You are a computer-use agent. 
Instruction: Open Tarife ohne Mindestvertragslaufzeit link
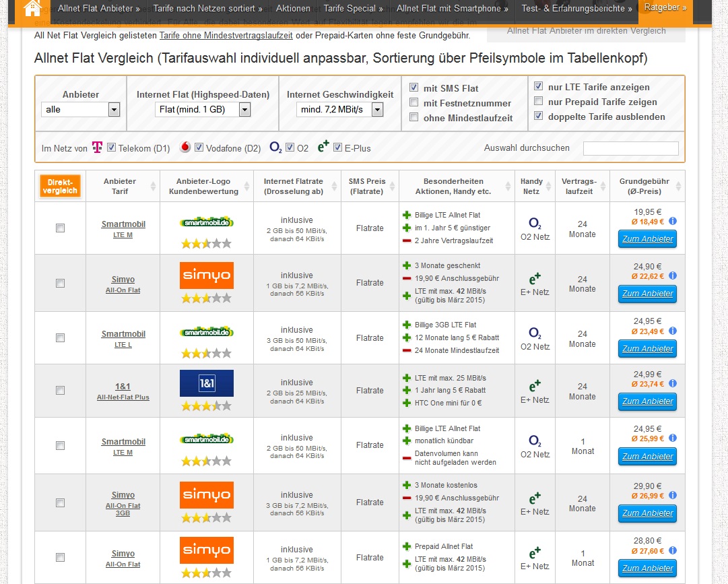coord(226,36)
